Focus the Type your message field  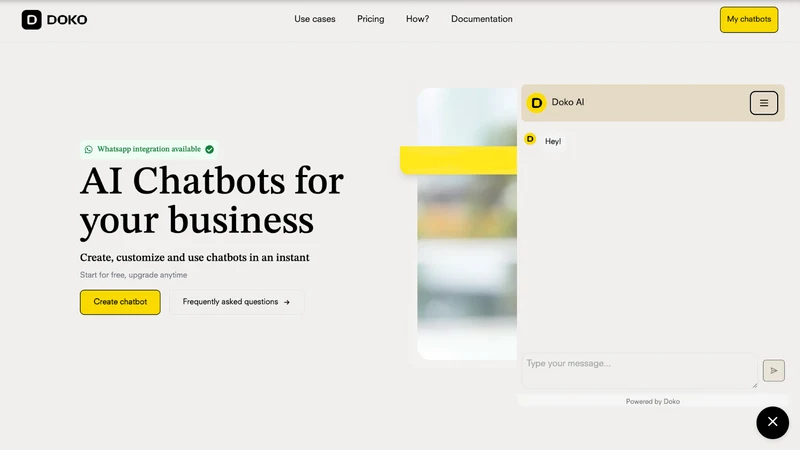[639, 371]
